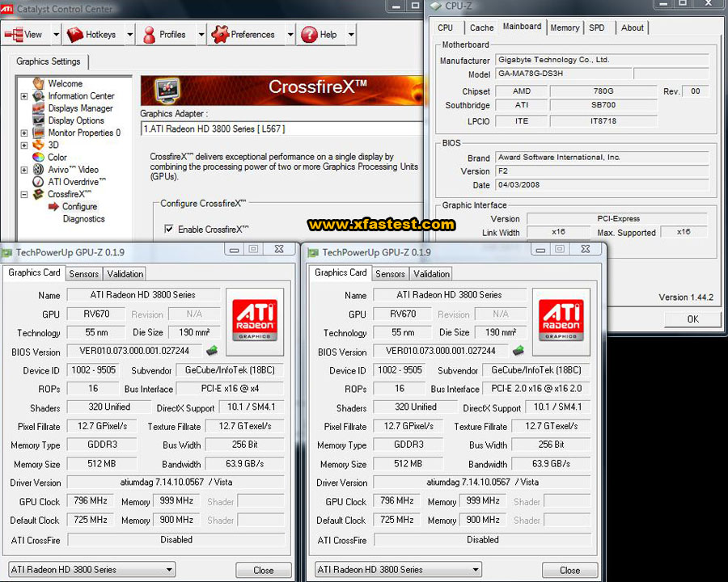
Task: Click 'PCI-E 2.0 x16 @ x16 2.0' value
Action: 536,389
